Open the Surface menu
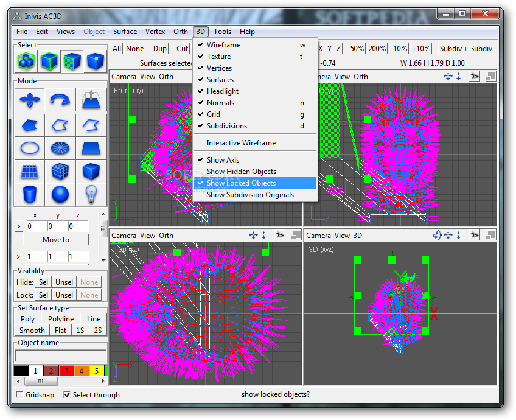516x420 pixels. pyautogui.click(x=125, y=32)
